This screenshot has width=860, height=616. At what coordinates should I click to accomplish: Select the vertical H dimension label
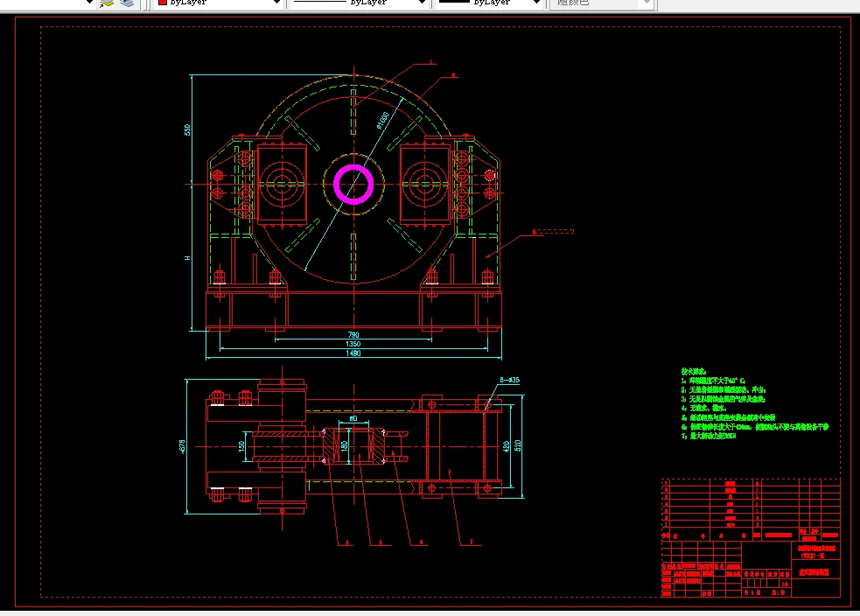click(187, 258)
